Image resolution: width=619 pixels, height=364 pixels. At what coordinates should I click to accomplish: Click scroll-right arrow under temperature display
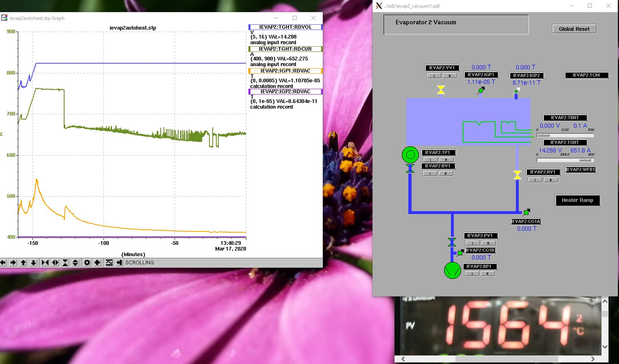tap(593, 359)
